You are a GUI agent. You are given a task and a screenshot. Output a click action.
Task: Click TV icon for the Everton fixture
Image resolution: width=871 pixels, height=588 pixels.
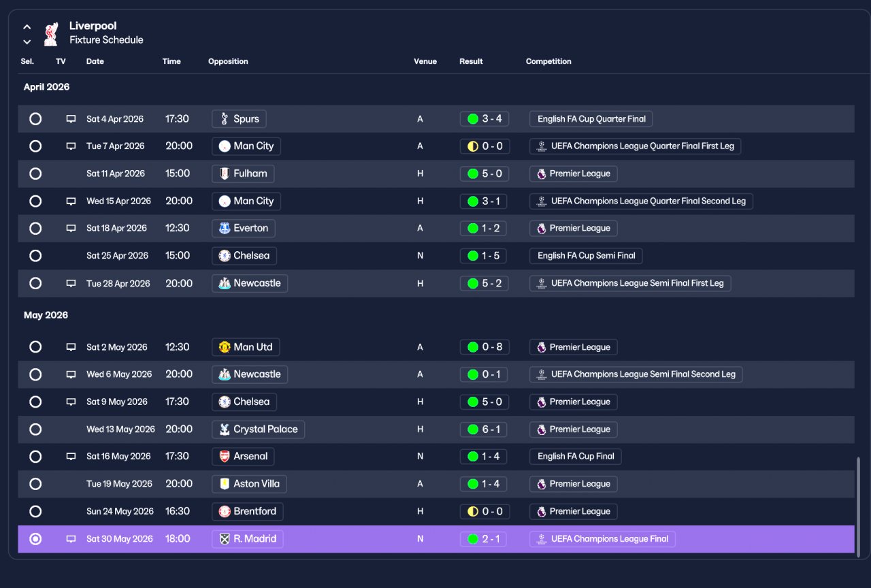pyautogui.click(x=71, y=229)
